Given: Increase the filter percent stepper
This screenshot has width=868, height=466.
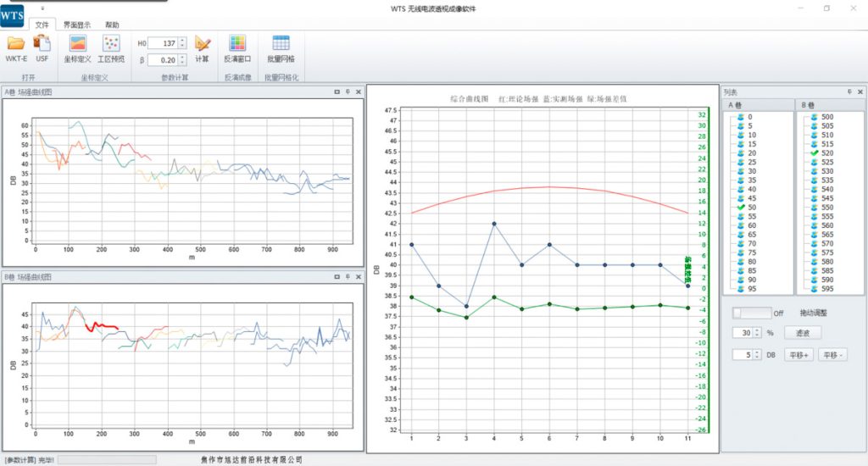Looking at the screenshot, I should tap(757, 330).
